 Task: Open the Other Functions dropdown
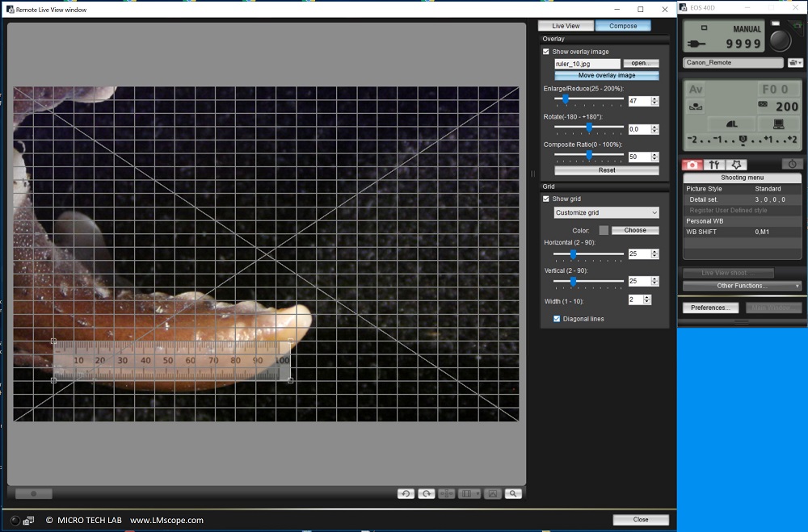coord(742,286)
